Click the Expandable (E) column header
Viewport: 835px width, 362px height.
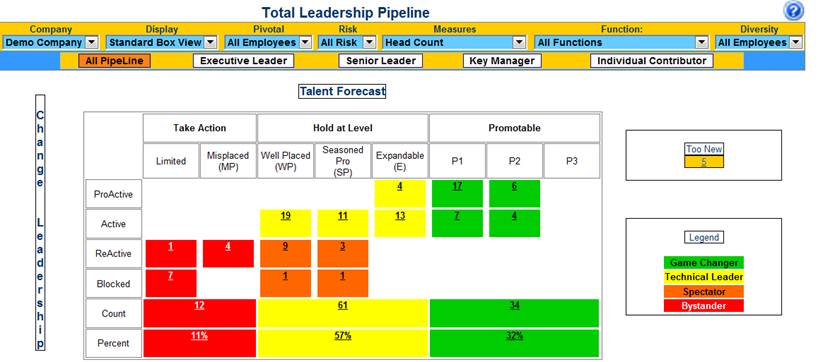400,161
